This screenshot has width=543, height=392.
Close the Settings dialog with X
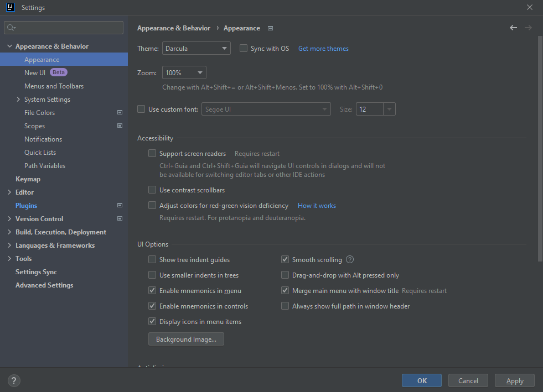tap(530, 7)
